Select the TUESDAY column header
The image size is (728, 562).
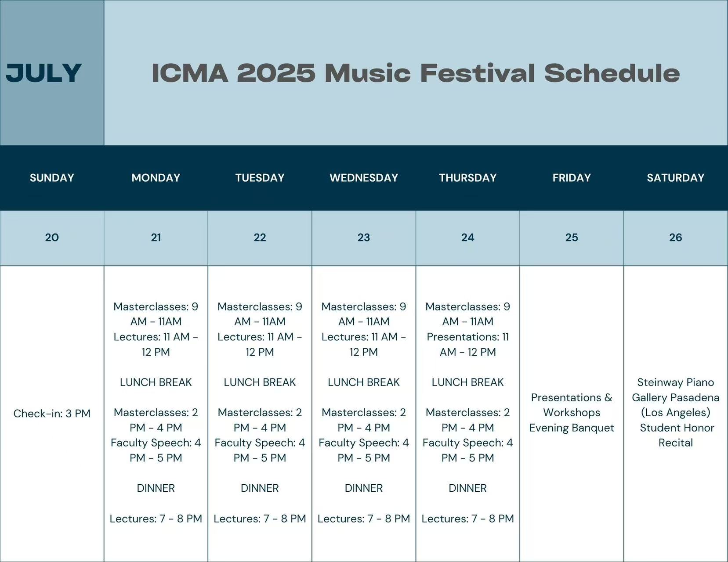pos(260,178)
